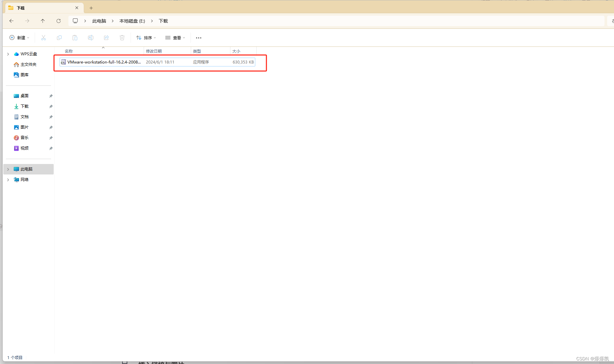The width and height of the screenshot is (614, 364).
Task: Expand the 此电脑 tree node
Action: point(8,169)
